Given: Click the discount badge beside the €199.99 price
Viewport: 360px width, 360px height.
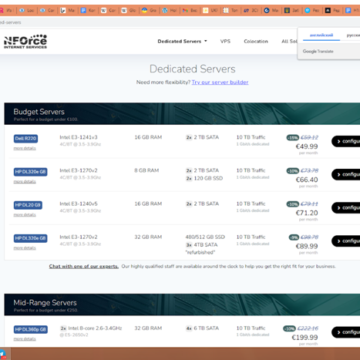Looking at the screenshot, I should click(289, 329).
